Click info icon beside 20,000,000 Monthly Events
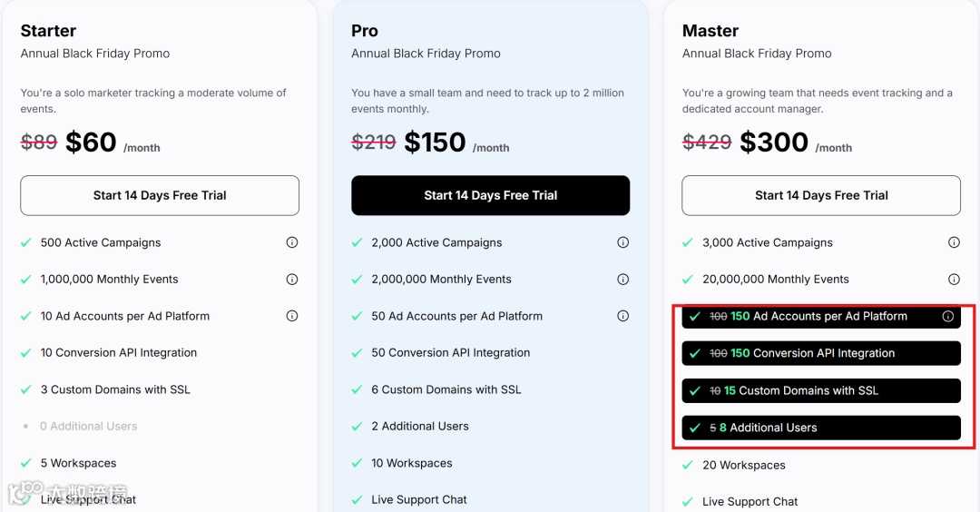The width and height of the screenshot is (980, 512). click(x=954, y=280)
